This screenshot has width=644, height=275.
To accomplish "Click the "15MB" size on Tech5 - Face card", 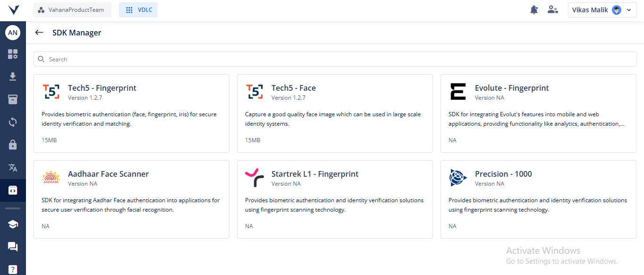I will click(253, 140).
